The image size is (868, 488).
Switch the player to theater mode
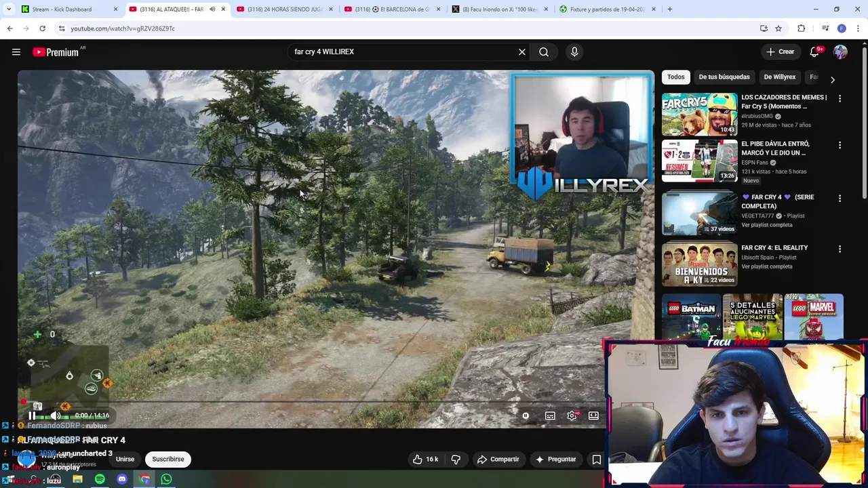593,415
